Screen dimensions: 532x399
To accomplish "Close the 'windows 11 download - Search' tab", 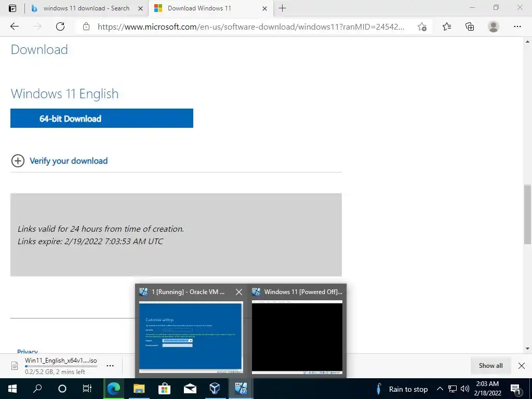I will [140, 8].
